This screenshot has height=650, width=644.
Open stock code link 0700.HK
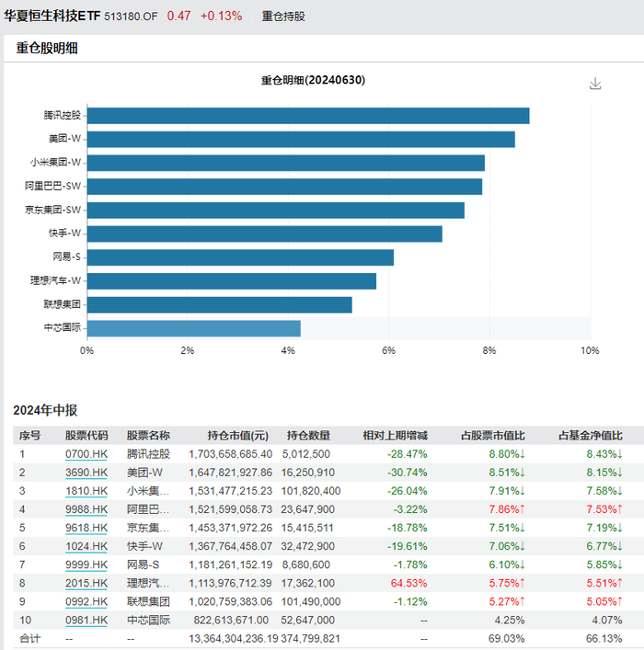click(x=86, y=454)
